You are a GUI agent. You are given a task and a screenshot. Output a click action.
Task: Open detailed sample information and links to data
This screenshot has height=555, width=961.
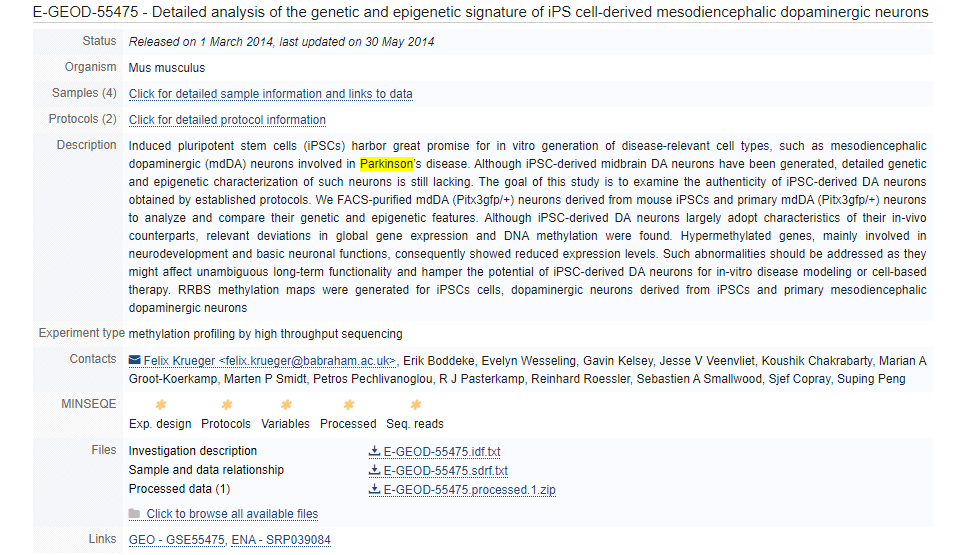pos(270,94)
